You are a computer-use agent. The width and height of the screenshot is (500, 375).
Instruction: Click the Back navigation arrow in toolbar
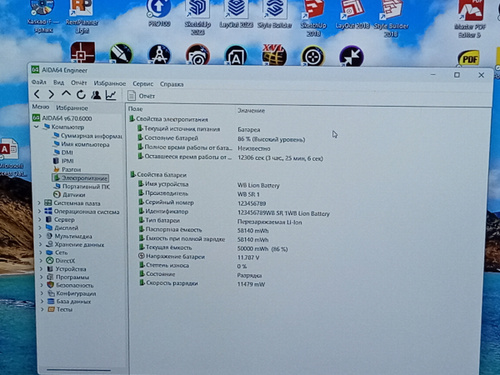[37, 95]
